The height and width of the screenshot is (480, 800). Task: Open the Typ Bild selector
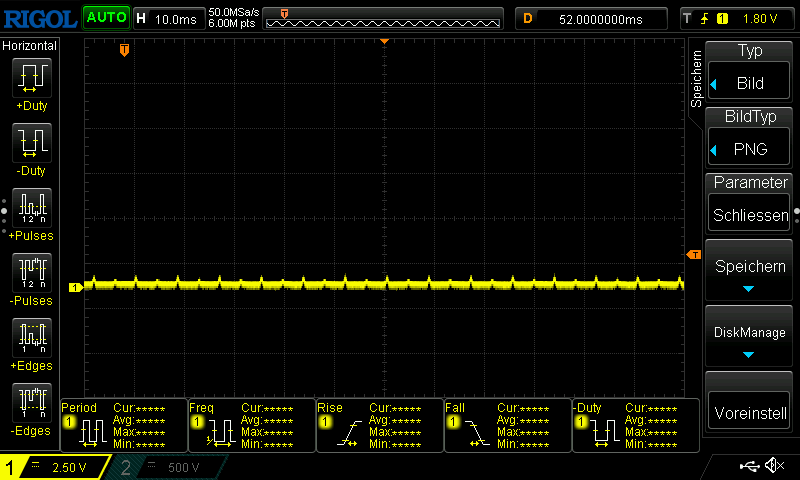point(749,71)
